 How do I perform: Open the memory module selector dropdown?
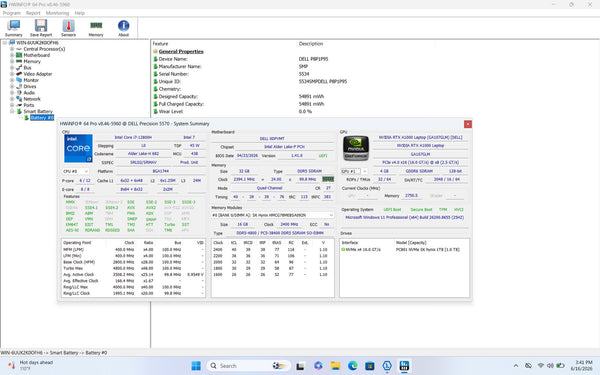[272, 215]
